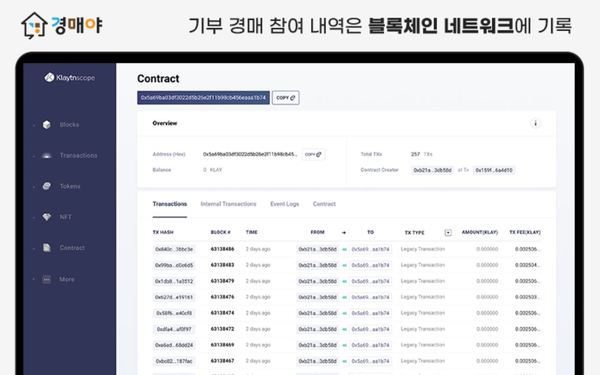Select the highlighted contract address field
Viewport: 600px width, 375px height.
[x=203, y=98]
